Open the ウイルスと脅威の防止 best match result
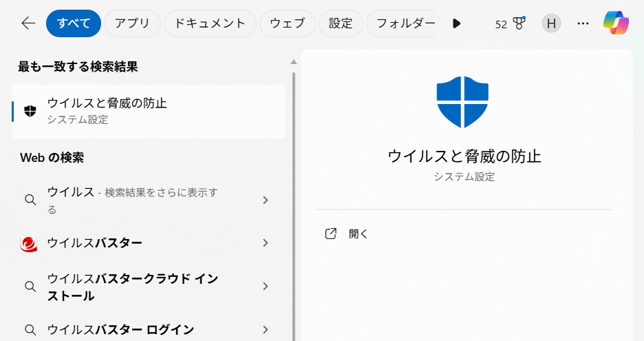644x341 pixels. (x=148, y=112)
